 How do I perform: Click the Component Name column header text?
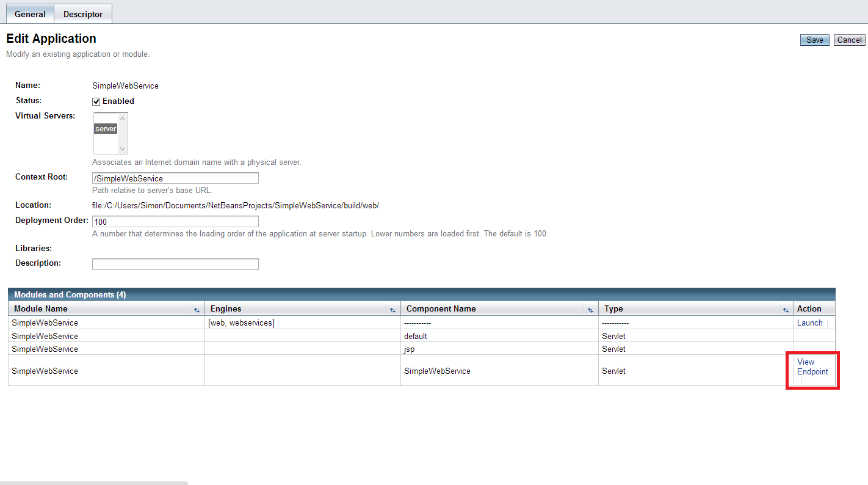(441, 309)
